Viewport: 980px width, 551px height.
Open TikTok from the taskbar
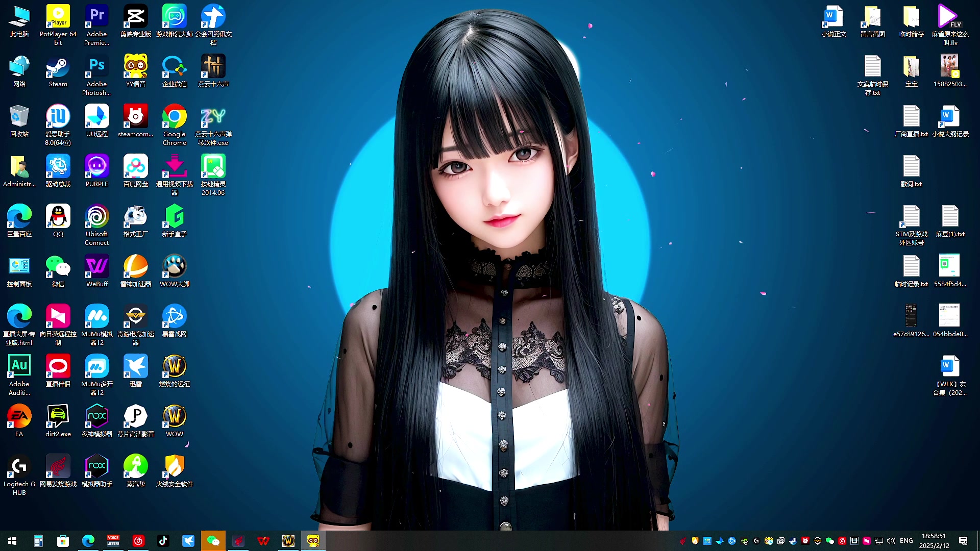[163, 541]
